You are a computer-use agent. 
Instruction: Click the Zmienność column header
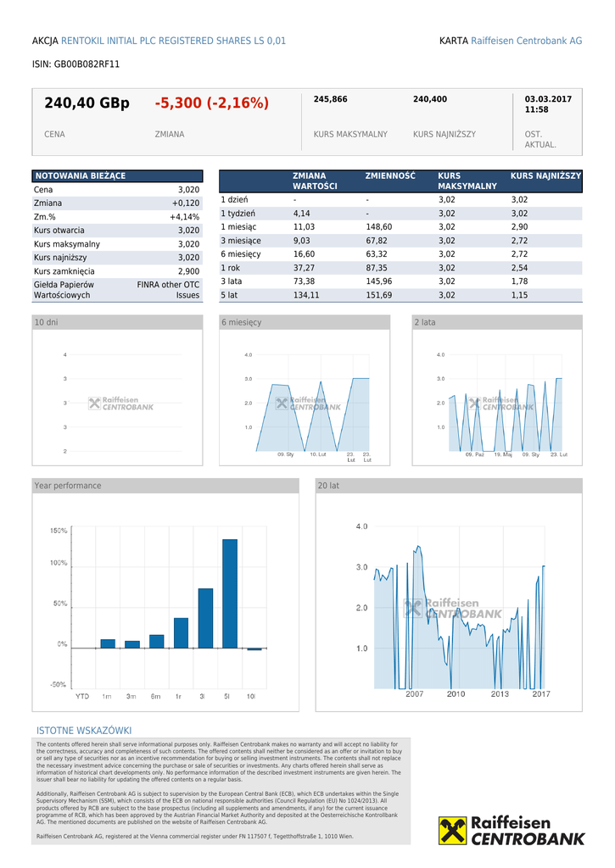[390, 176]
